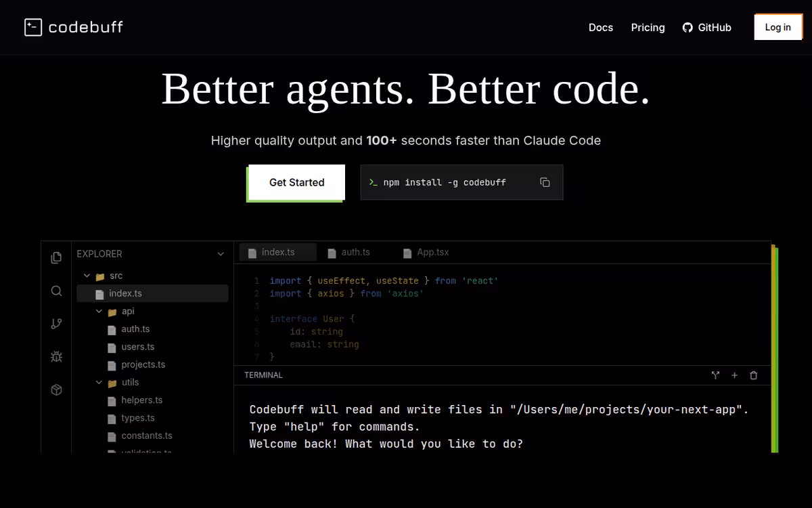The width and height of the screenshot is (812, 508).
Task: Open auth.ts in the explorer tree
Action: click(135, 329)
